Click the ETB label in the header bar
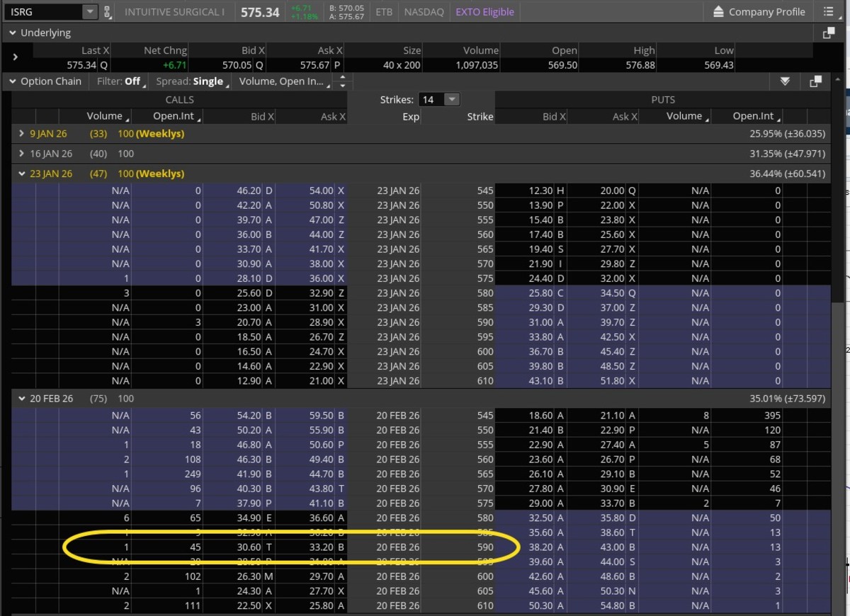The image size is (850, 616). click(383, 11)
